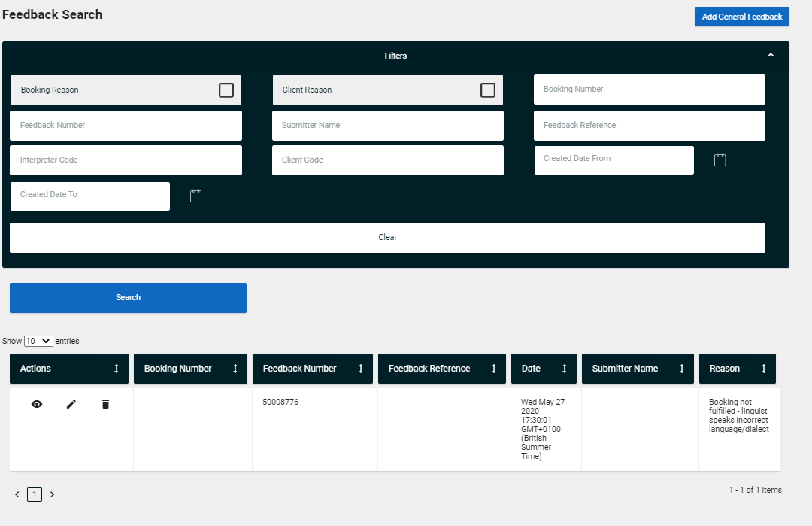This screenshot has width=812, height=526.
Task: Delete feedback 50008776 with trash icon
Action: 105,405
